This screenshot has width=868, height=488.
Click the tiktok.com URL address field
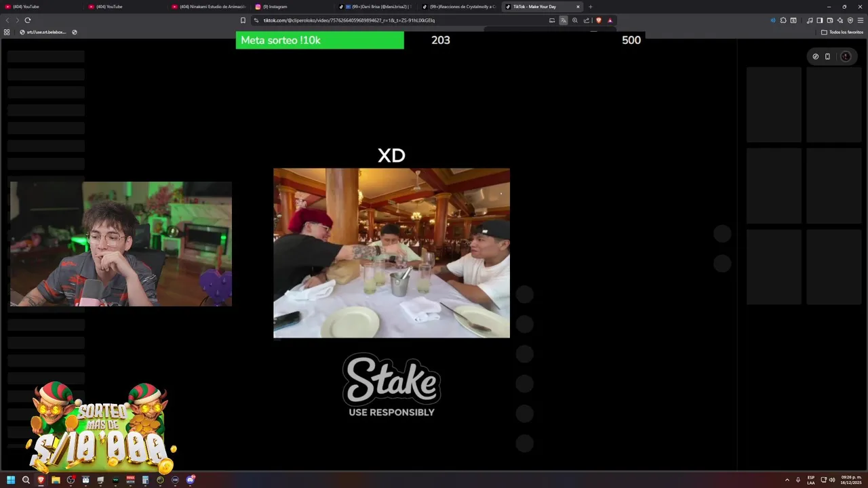400,20
